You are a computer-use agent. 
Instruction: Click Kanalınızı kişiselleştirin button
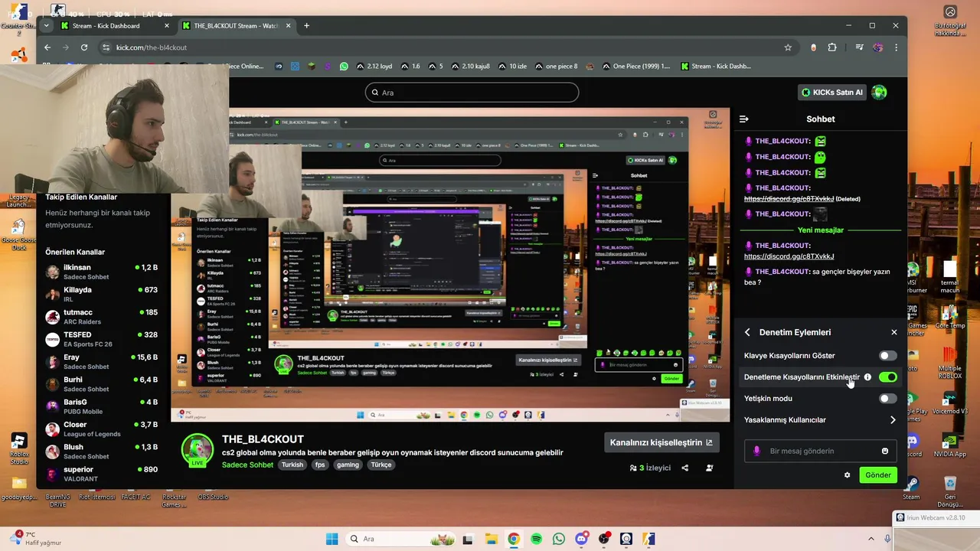(661, 442)
